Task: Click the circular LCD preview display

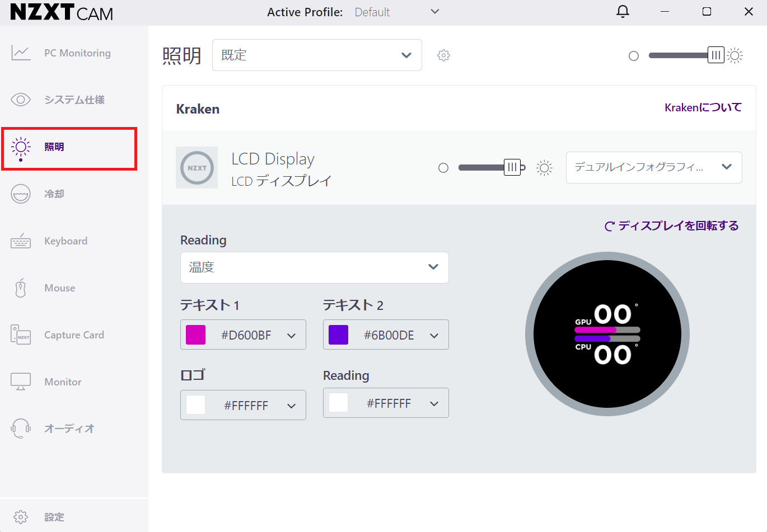Action: click(607, 334)
